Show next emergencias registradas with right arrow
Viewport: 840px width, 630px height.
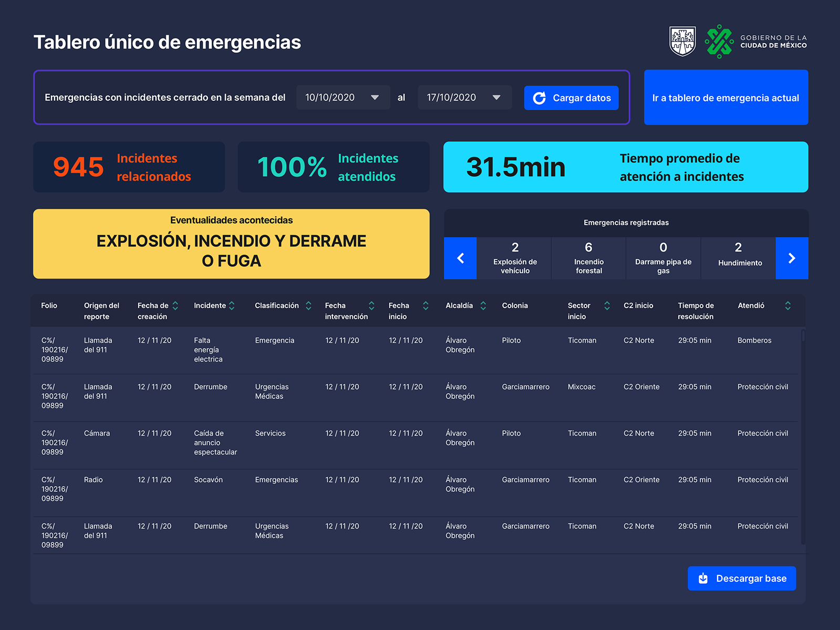click(x=792, y=258)
